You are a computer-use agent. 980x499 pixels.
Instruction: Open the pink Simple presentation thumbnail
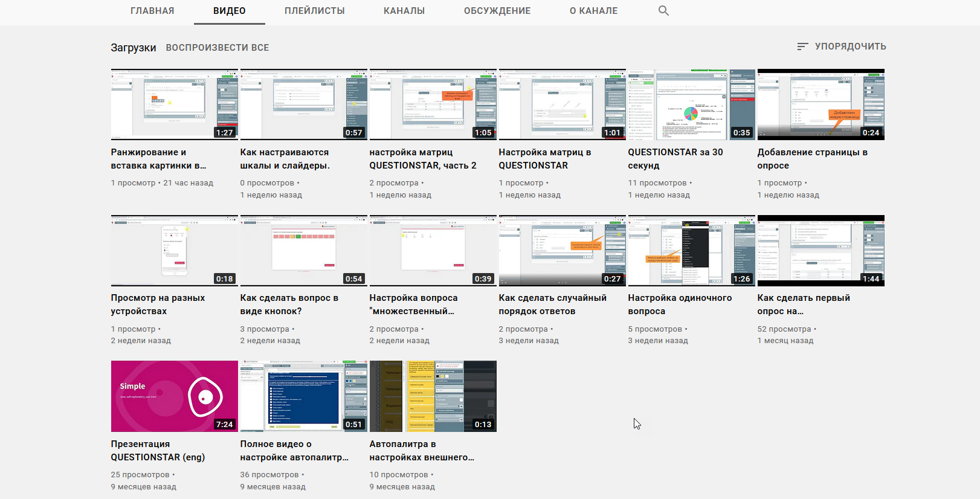[175, 396]
